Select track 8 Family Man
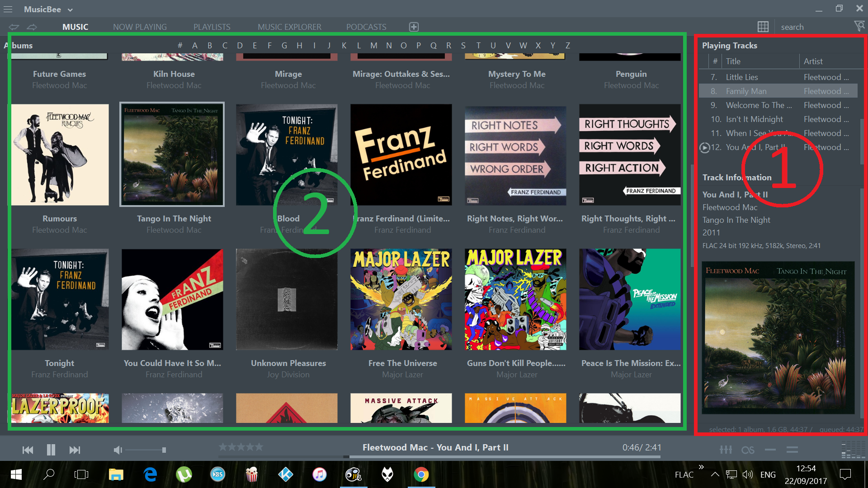Image resolution: width=868 pixels, height=488 pixels. pos(778,91)
